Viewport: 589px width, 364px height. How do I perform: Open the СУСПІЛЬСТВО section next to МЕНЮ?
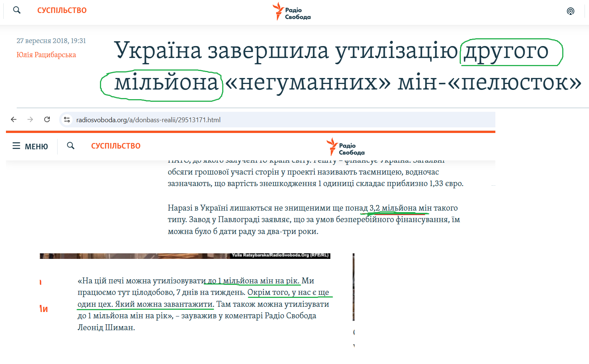pyautogui.click(x=116, y=146)
